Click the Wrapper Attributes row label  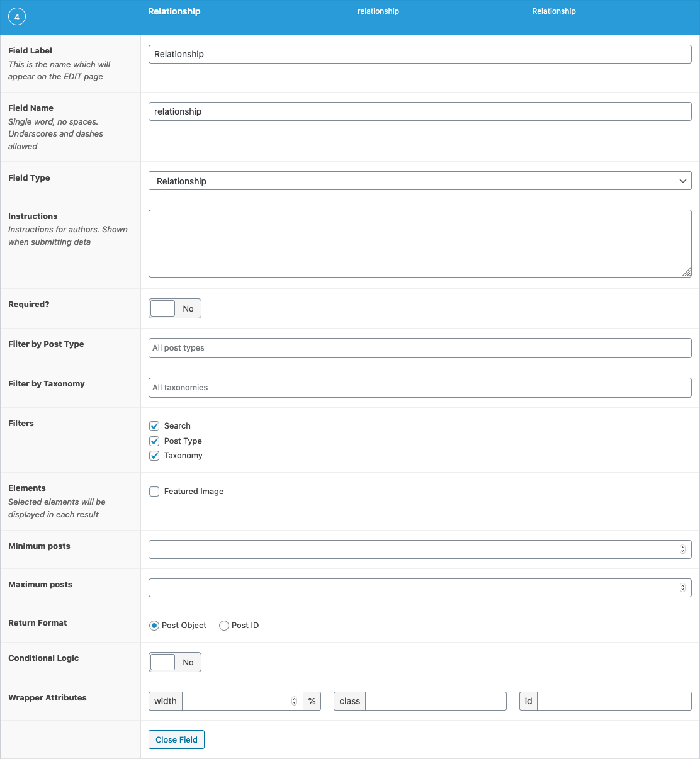click(x=47, y=698)
